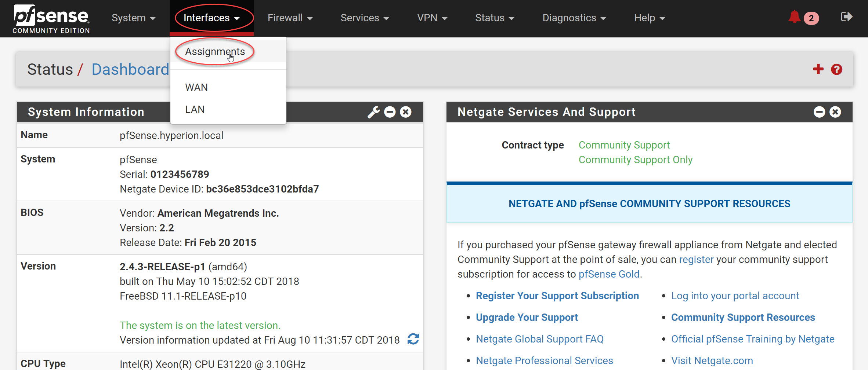The height and width of the screenshot is (370, 868).
Task: Open the red question mark help icon
Action: click(x=837, y=69)
